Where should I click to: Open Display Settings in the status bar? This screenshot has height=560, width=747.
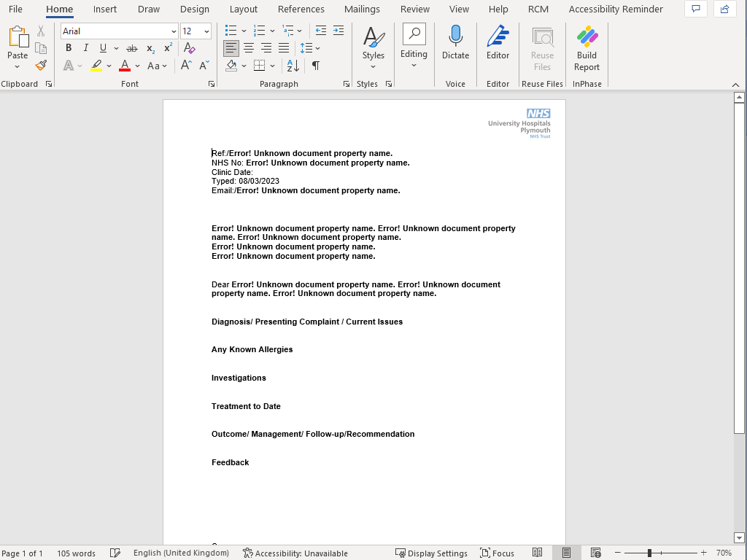(x=432, y=553)
